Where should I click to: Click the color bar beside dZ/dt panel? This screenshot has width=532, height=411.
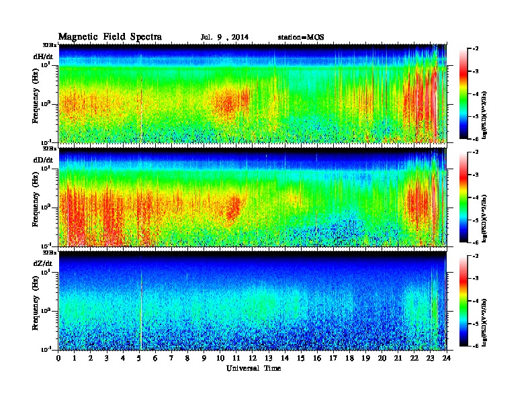pos(463,301)
